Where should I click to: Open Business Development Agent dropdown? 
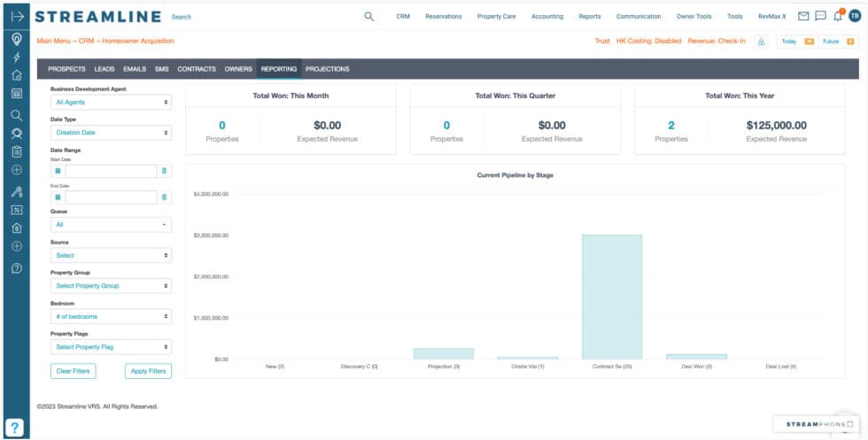(111, 103)
